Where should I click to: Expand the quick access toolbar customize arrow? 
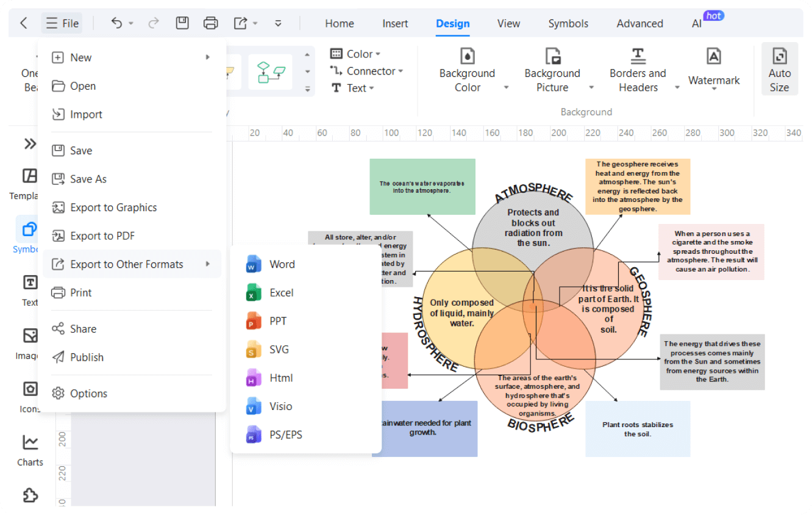pos(278,23)
